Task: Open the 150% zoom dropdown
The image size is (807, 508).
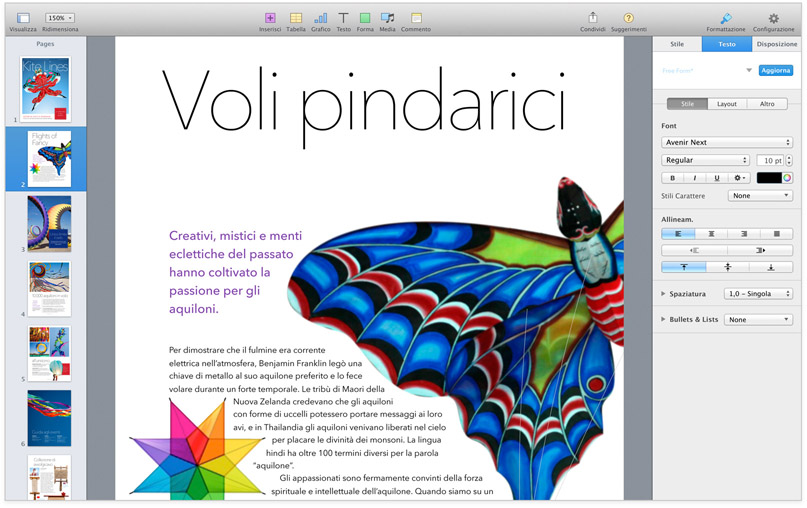Action: click(60, 18)
